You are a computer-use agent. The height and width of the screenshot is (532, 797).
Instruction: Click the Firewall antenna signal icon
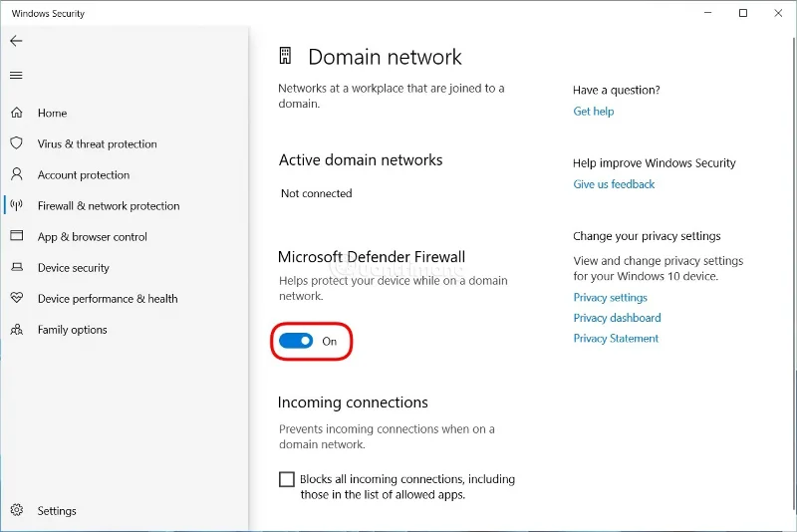17,205
